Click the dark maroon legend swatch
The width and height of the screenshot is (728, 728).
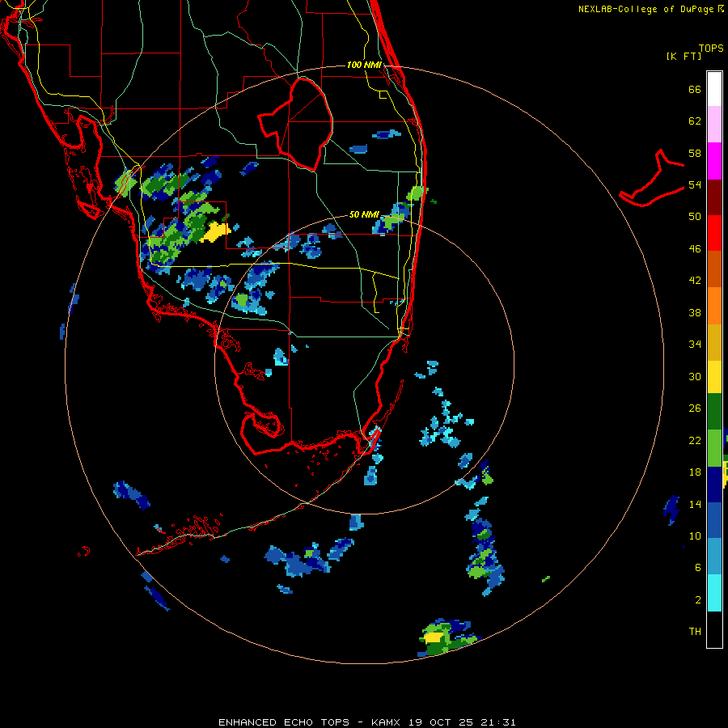[x=714, y=197]
